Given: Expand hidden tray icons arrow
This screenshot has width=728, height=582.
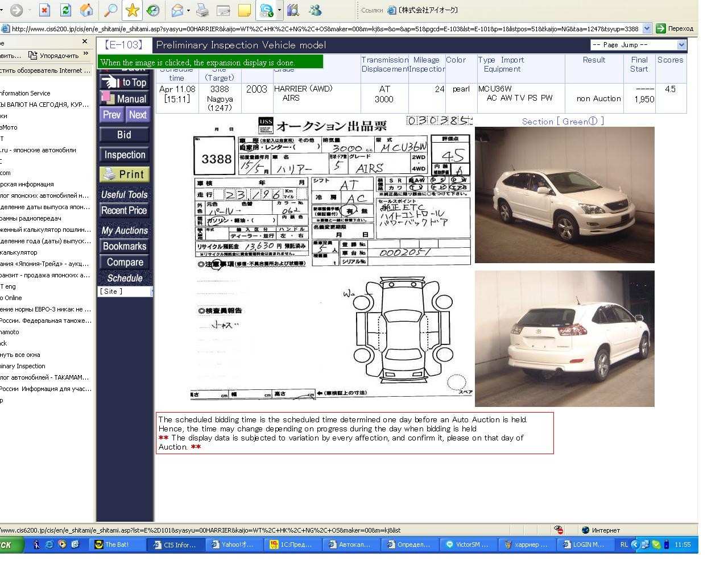Looking at the screenshot, I should coord(635,544).
